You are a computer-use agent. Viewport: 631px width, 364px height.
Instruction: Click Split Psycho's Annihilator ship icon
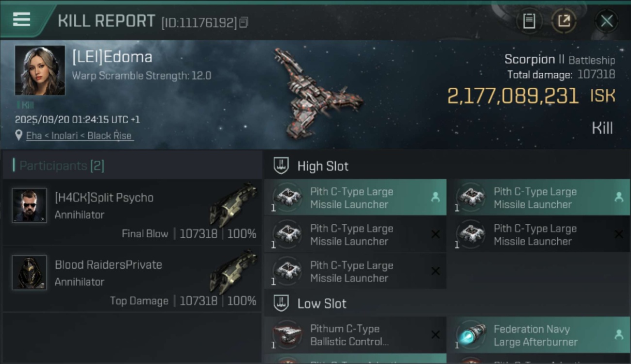click(233, 204)
